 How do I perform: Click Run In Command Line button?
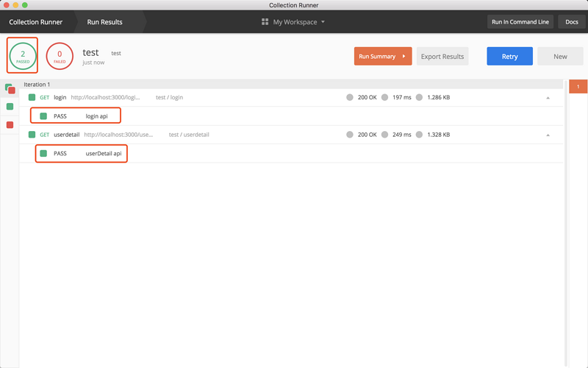click(520, 22)
